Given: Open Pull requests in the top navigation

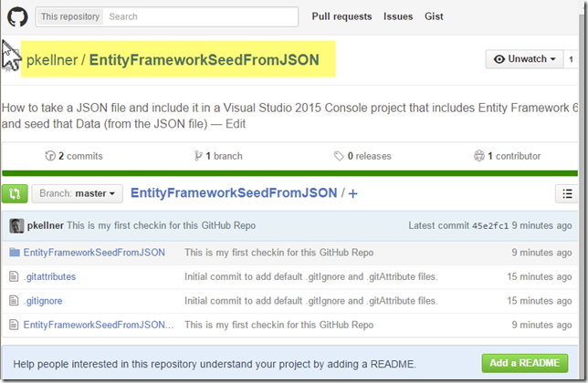Looking at the screenshot, I should 341,16.
